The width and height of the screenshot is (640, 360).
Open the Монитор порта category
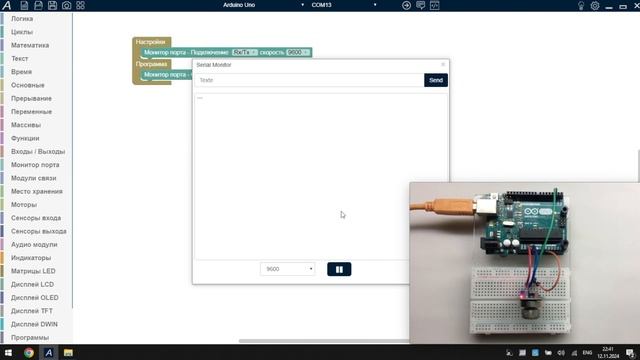click(x=36, y=164)
